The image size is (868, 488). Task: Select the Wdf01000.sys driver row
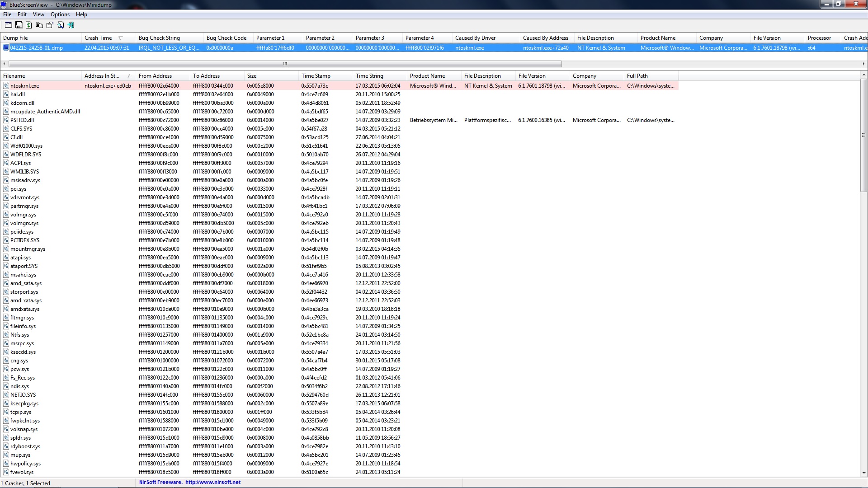tap(339, 145)
